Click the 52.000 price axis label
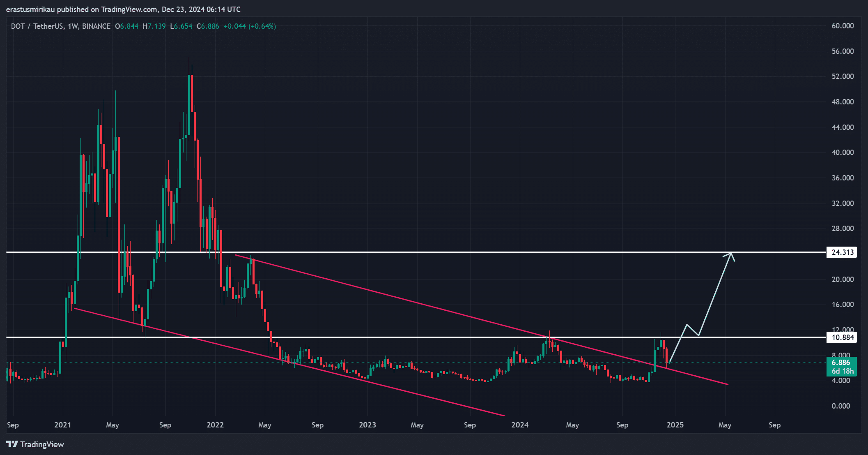 click(843, 76)
